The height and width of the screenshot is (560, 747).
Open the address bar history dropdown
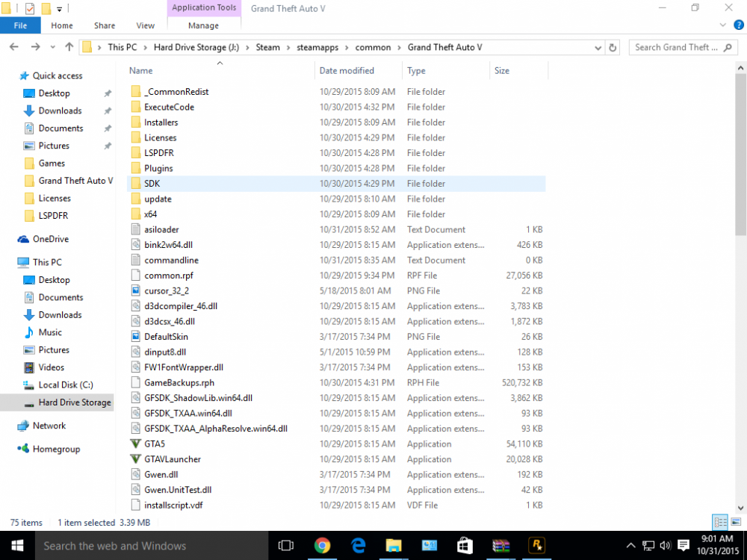coord(598,48)
